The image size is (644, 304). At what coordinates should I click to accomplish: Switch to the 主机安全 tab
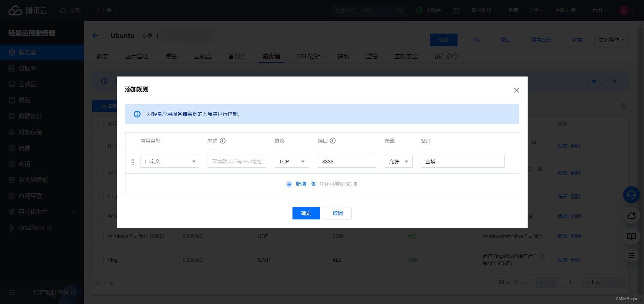pyautogui.click(x=406, y=56)
